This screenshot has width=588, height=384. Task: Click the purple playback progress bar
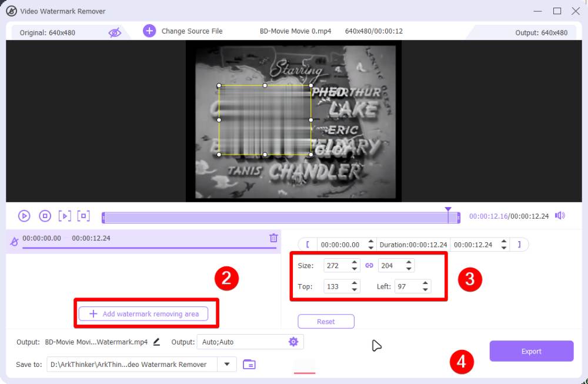[x=281, y=218]
